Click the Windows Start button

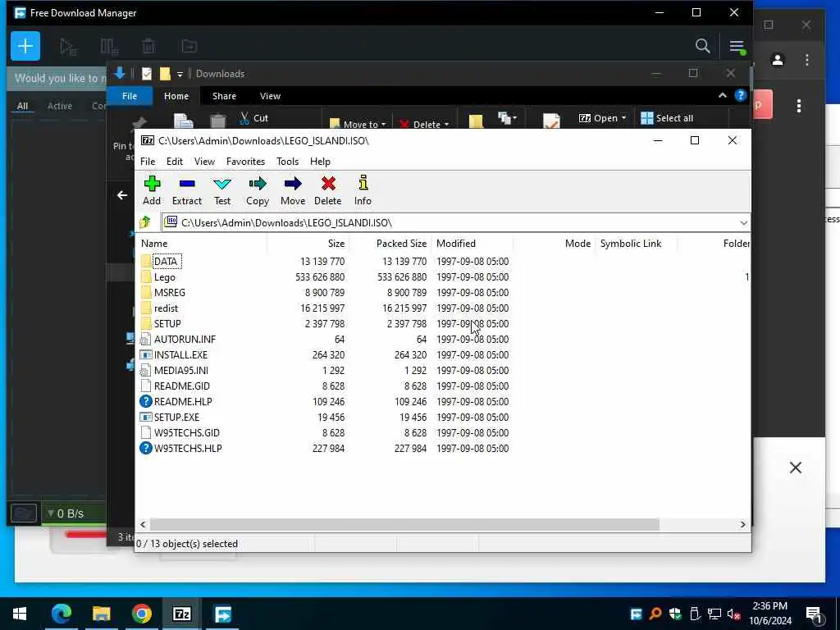(20, 614)
